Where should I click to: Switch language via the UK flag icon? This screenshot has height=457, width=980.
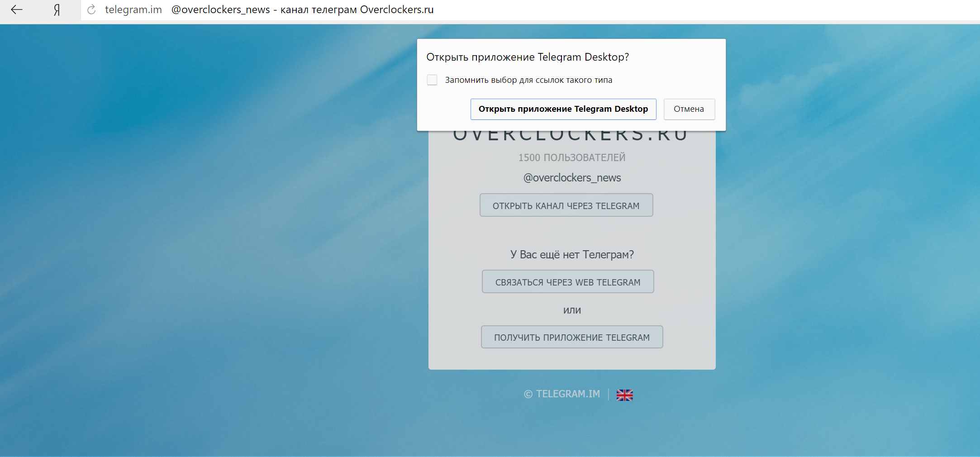624,395
